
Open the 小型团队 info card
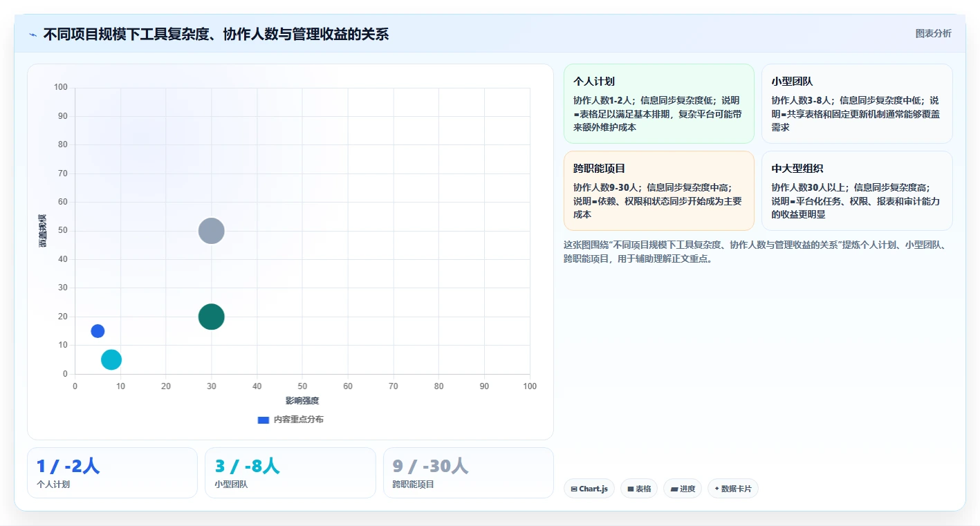pos(857,104)
